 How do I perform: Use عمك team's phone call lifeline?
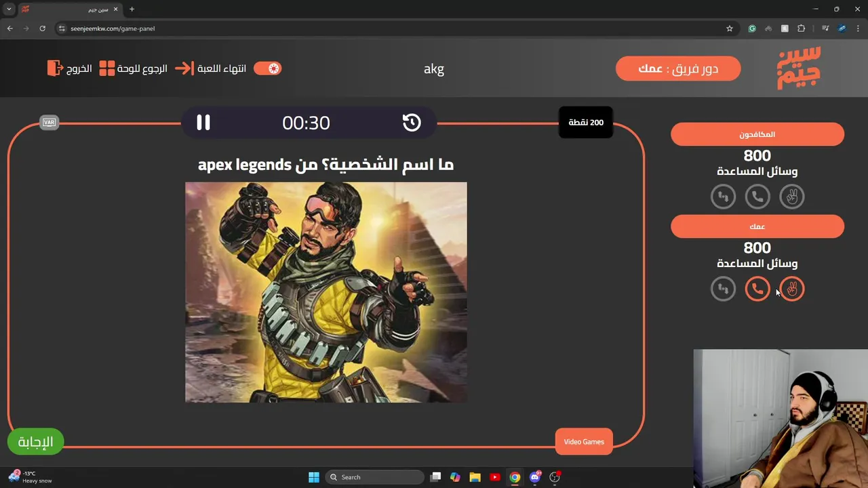pyautogui.click(x=757, y=289)
